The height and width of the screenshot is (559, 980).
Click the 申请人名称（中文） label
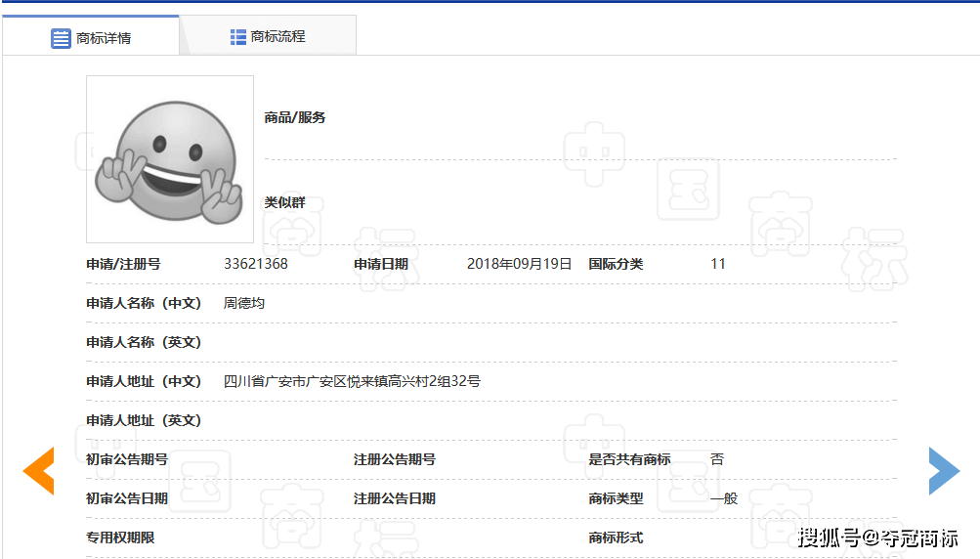pos(144,303)
